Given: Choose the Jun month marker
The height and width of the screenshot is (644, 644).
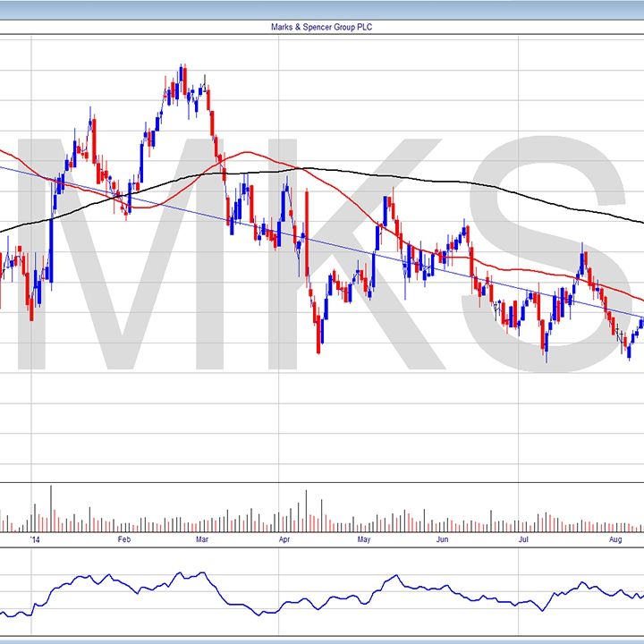Looking at the screenshot, I should coord(442,540).
